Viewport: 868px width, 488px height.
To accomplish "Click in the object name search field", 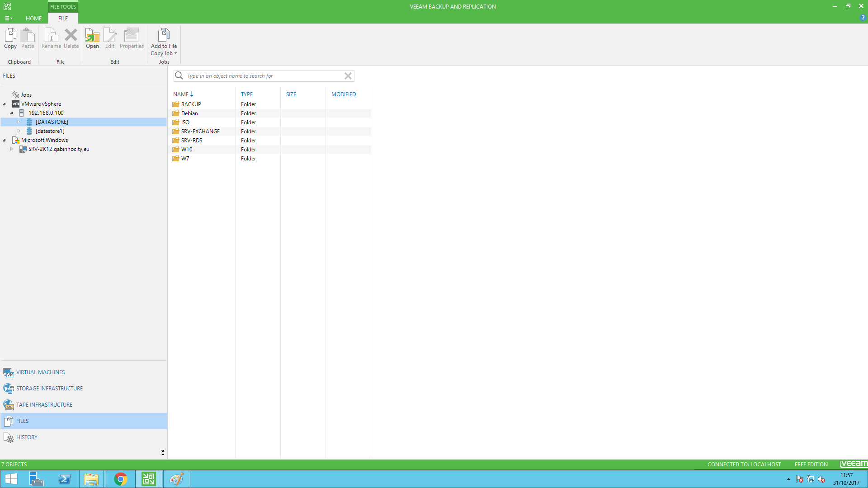I will (x=264, y=76).
